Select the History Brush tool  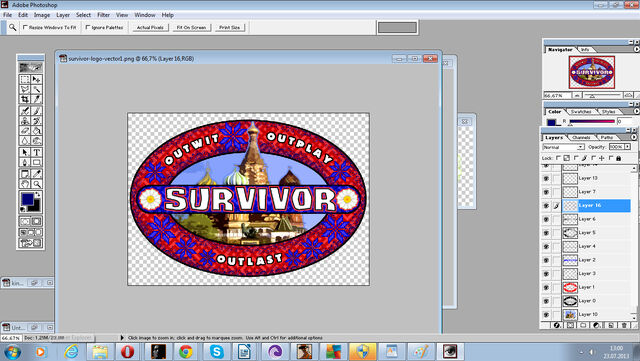point(36,121)
